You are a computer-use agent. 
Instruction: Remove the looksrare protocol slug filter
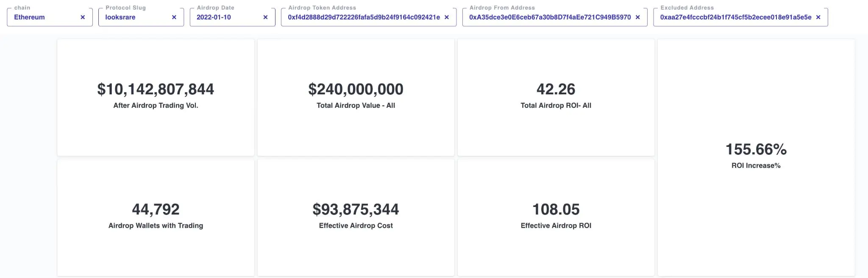point(174,17)
